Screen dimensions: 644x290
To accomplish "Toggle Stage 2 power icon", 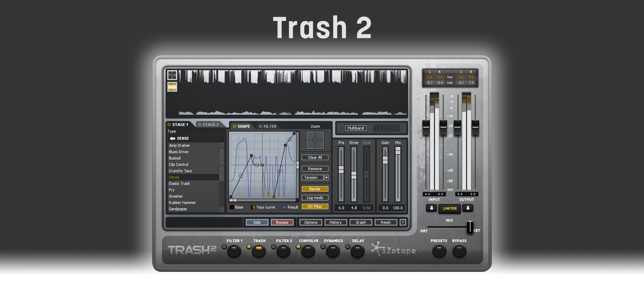I will point(199,125).
